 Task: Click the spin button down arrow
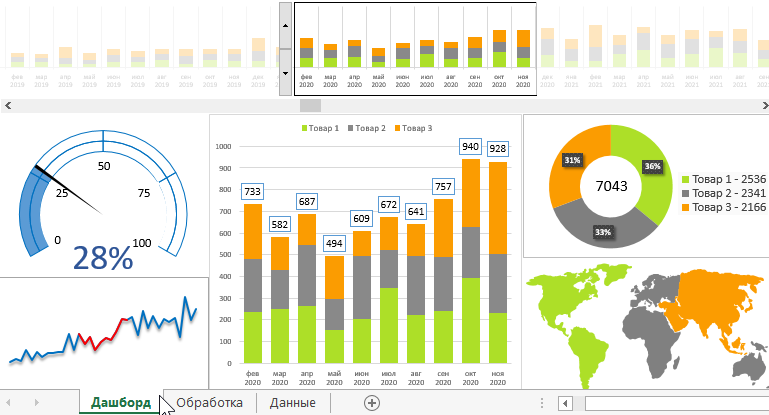pos(285,72)
